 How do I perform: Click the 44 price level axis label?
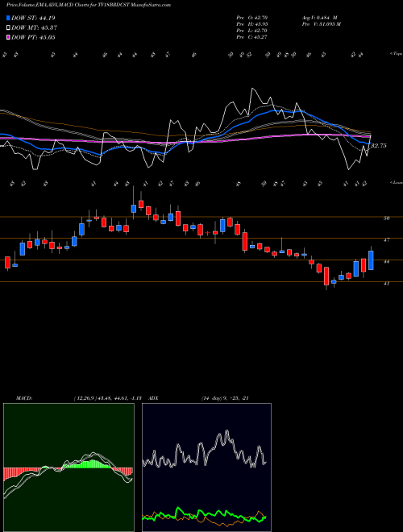coord(386,262)
